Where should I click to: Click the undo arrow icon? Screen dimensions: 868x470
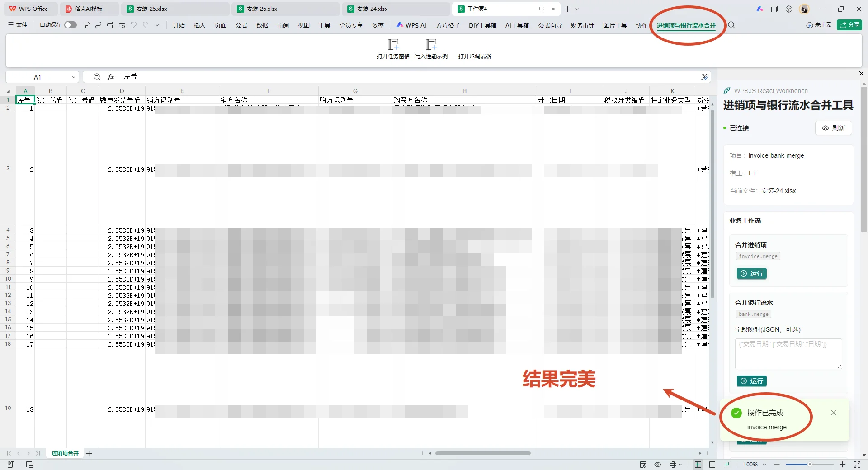coord(134,25)
